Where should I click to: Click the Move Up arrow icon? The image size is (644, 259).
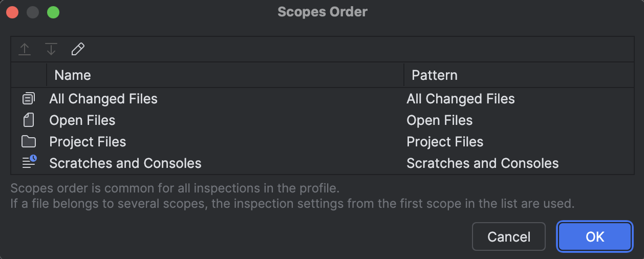(x=25, y=49)
